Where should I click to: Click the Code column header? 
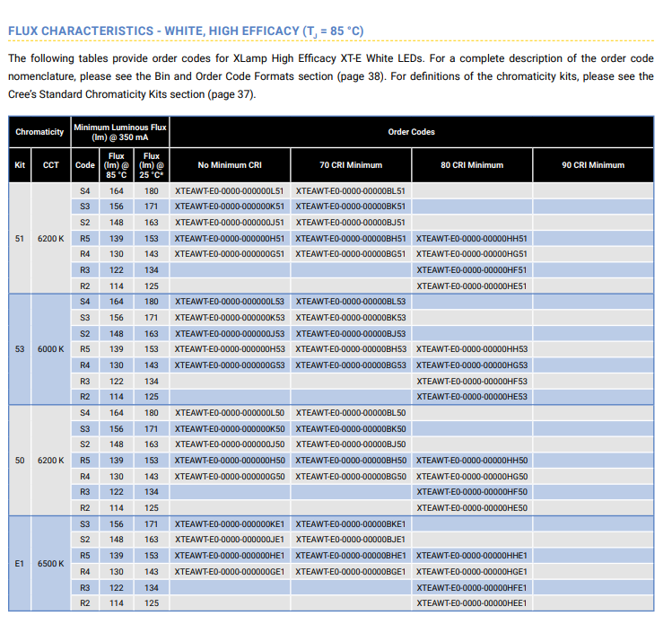pos(85,165)
